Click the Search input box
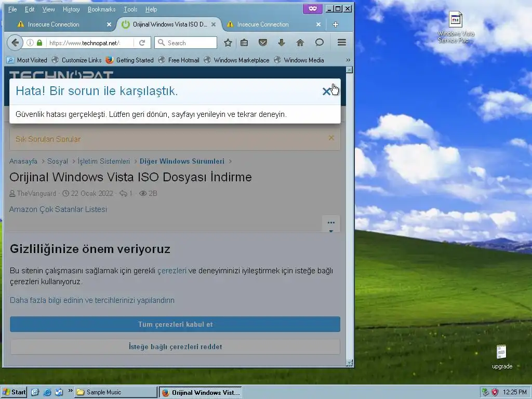The height and width of the screenshot is (399, 532). coord(186,43)
